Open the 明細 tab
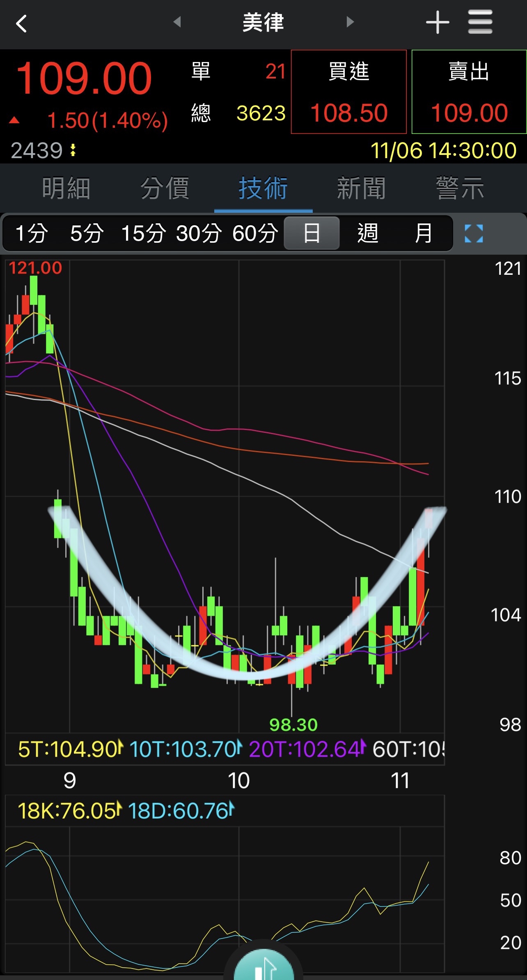This screenshot has width=527, height=980. coord(66,189)
